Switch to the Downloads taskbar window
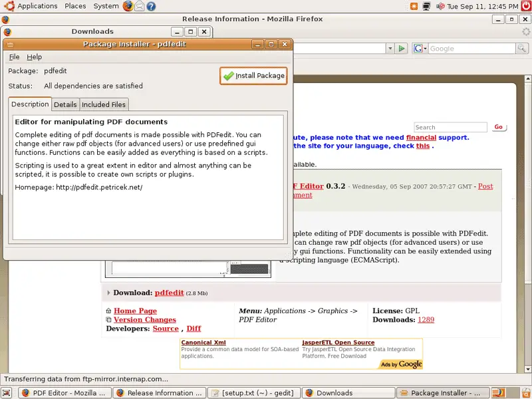Image resolution: width=532 pixels, height=399 pixels. (348, 393)
